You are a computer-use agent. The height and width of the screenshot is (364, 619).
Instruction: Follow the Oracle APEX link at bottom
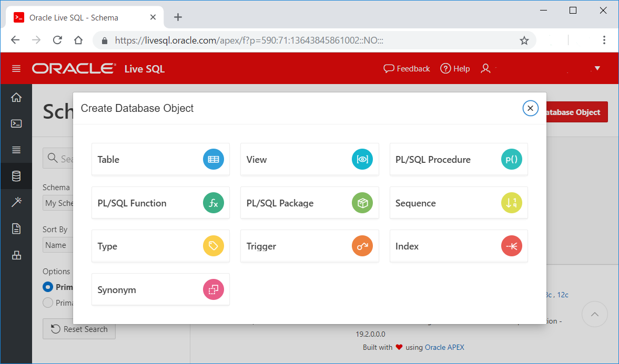tap(444, 347)
